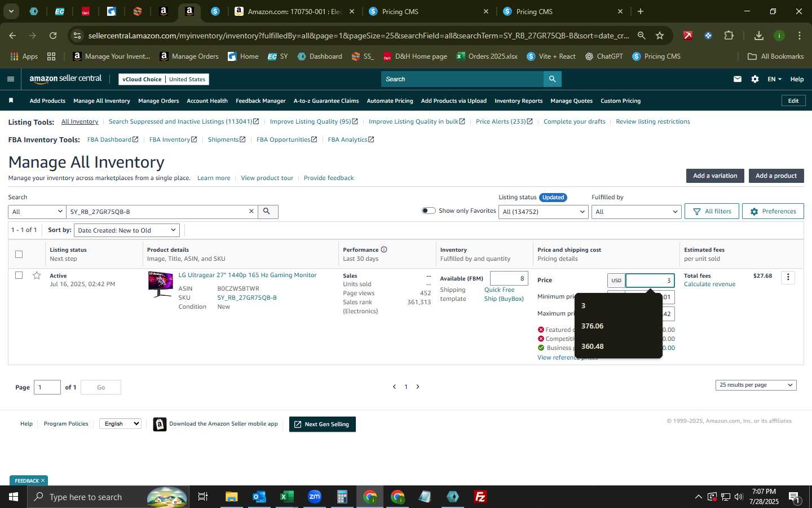Open a new browser tab
This screenshot has width=812, height=508.
pyautogui.click(x=641, y=11)
